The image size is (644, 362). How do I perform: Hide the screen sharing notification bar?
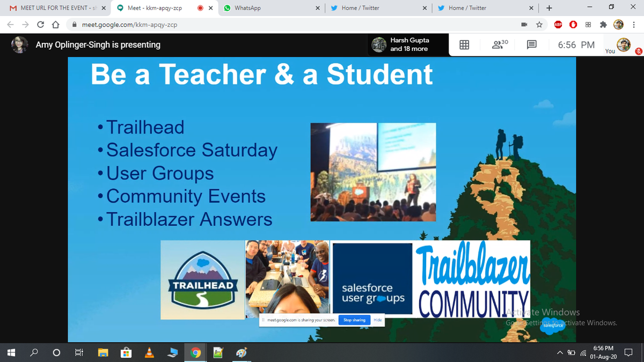point(377,320)
